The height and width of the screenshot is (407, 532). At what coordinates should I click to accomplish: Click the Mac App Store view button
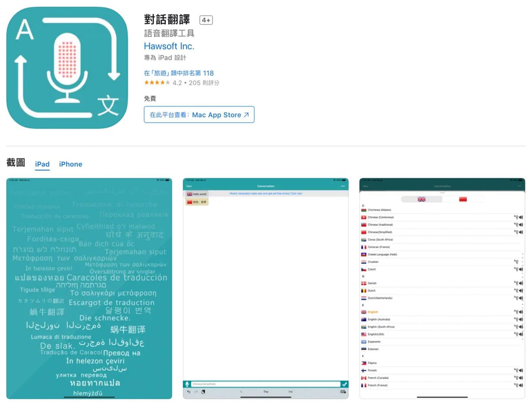pos(199,115)
